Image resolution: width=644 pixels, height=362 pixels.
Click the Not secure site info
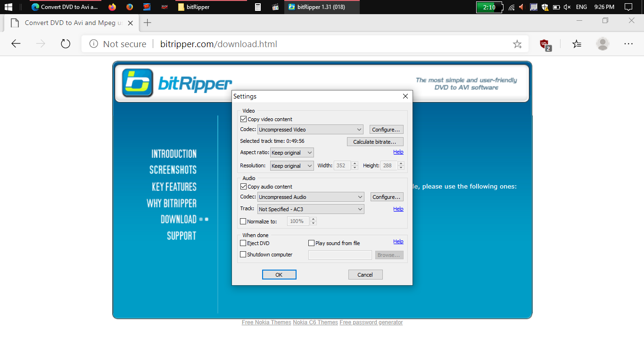pos(118,44)
